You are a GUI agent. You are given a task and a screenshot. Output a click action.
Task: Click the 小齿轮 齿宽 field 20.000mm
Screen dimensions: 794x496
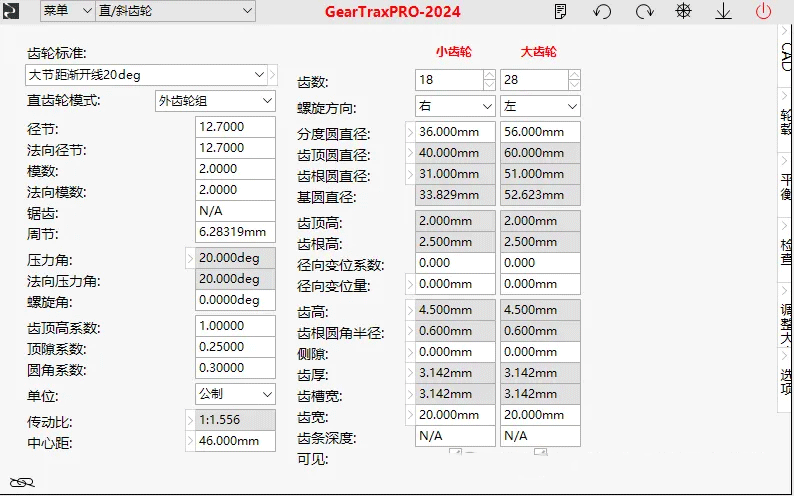455,415
